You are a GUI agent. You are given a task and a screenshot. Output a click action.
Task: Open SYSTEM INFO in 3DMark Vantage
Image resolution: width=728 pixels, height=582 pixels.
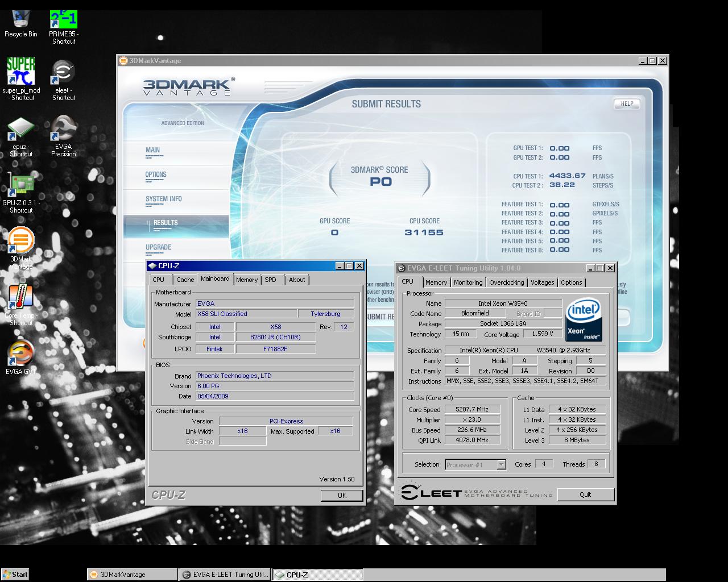(x=164, y=199)
